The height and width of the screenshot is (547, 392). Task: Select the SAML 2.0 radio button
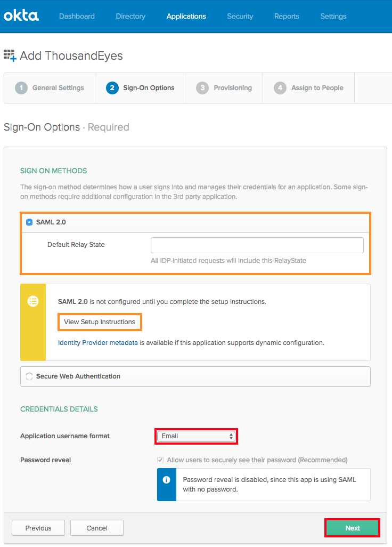pyautogui.click(x=29, y=222)
